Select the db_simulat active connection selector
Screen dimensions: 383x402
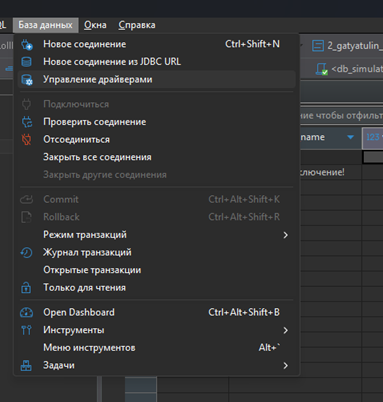pos(349,69)
